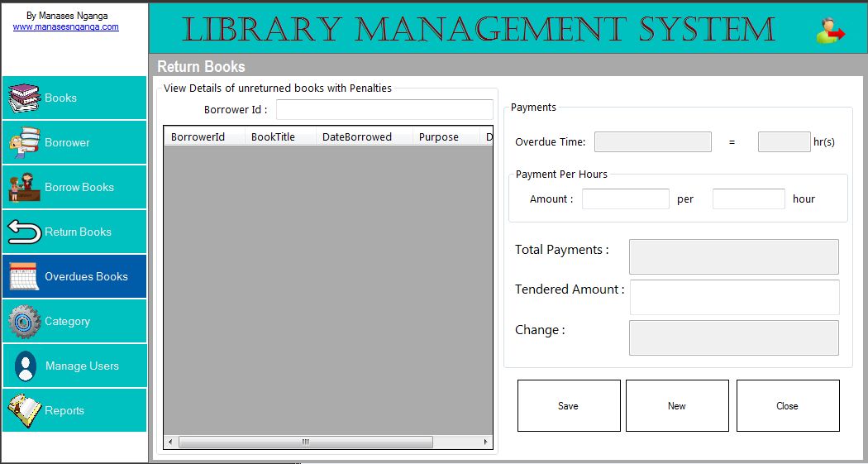This screenshot has width=868, height=464.
Task: Open Manage Users in the sidebar
Action: [x=74, y=366]
